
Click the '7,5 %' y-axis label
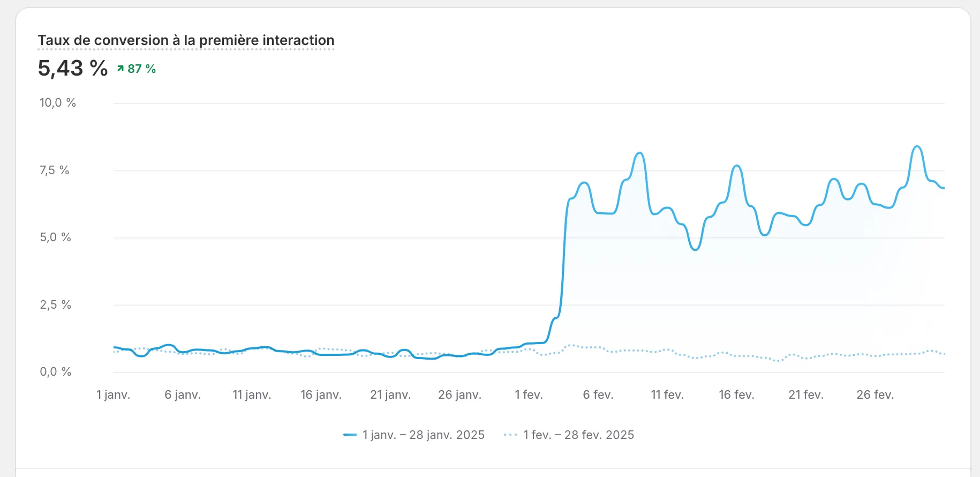point(55,170)
